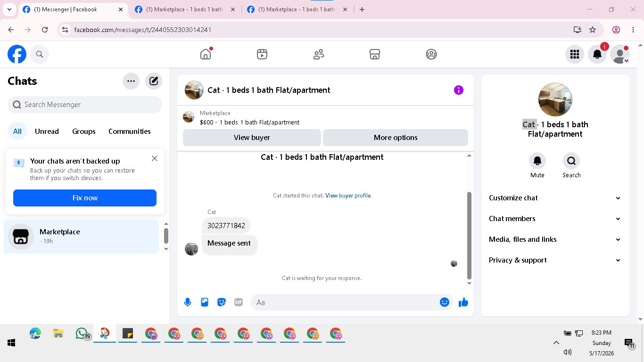Open the emoji picker smiley icon
The height and width of the screenshot is (362, 644).
coord(445,303)
